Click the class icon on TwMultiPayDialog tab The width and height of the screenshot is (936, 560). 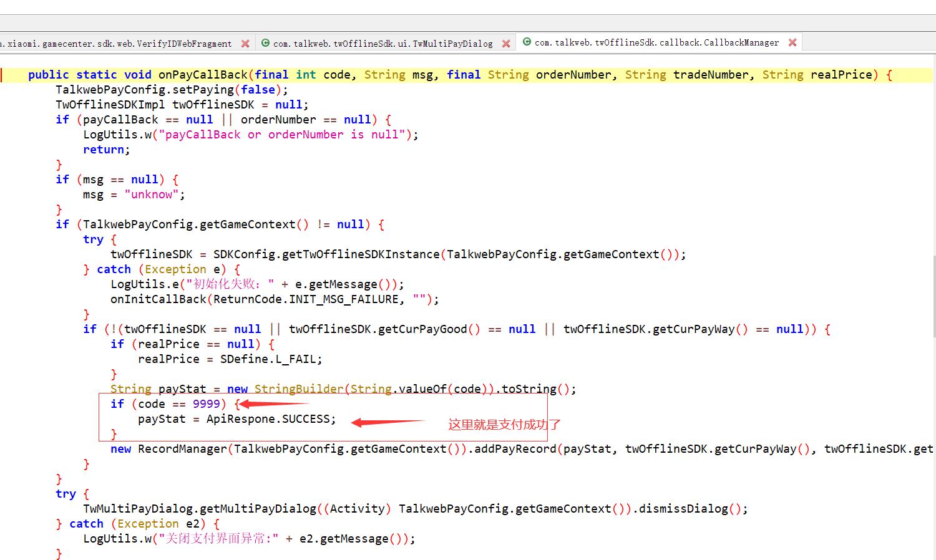click(x=265, y=43)
